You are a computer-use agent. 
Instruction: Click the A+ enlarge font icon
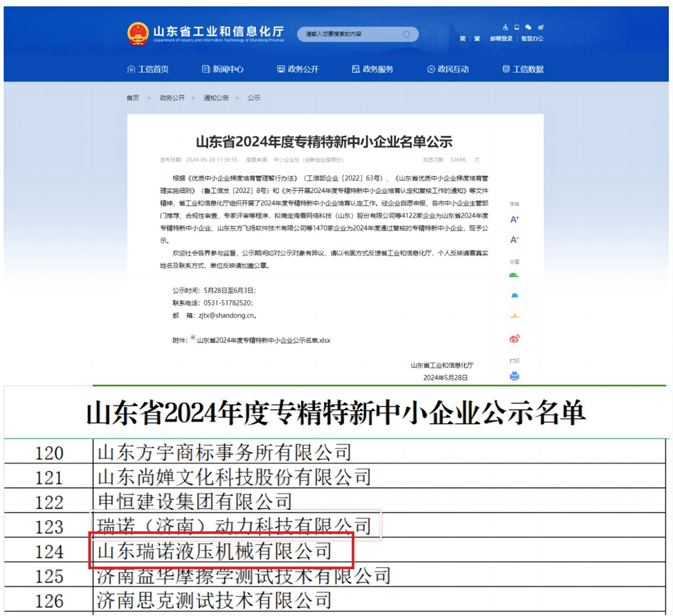click(x=514, y=220)
